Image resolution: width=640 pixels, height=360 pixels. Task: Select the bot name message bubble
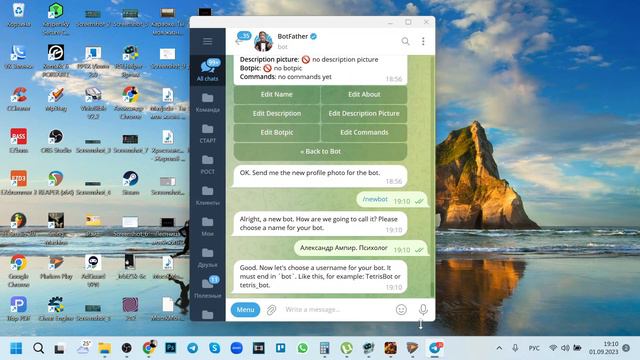click(x=361, y=248)
